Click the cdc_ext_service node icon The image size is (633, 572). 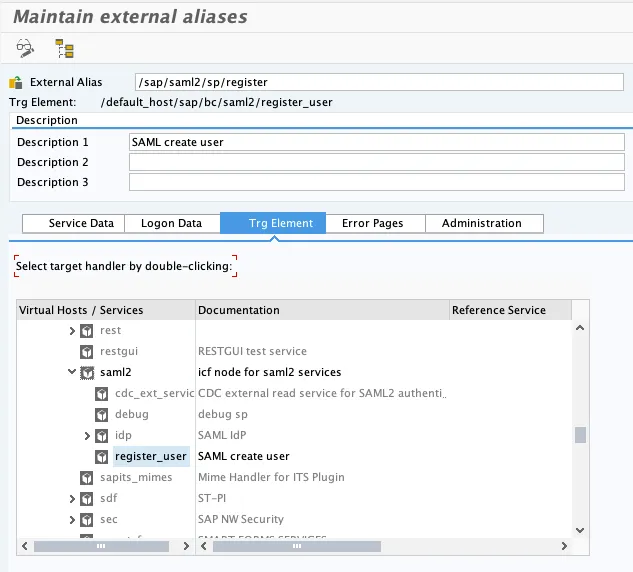(x=102, y=393)
